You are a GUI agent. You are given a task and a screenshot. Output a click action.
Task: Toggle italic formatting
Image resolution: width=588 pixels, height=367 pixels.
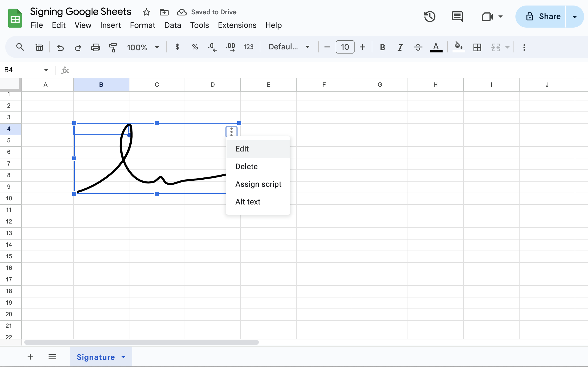[x=400, y=47]
